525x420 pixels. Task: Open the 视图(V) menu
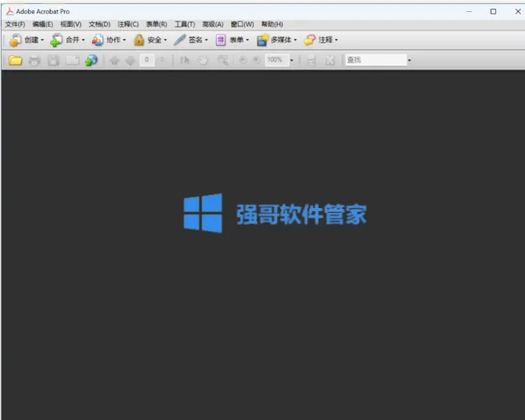click(70, 24)
